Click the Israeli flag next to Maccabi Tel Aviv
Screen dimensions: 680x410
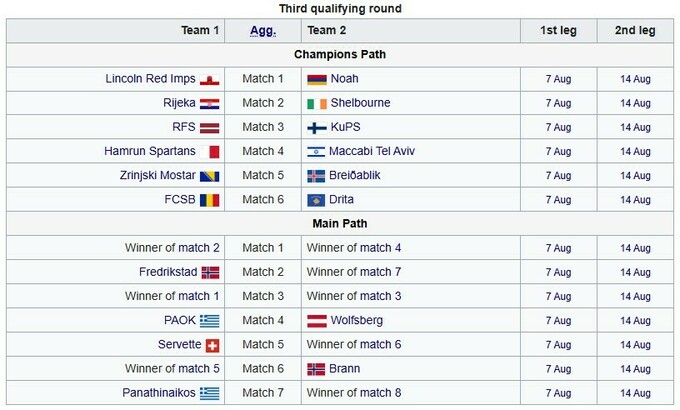pos(316,152)
